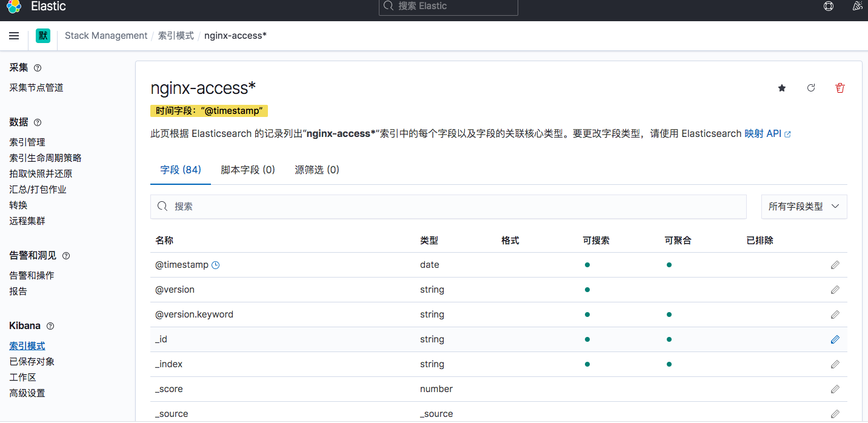868x423 pixels.
Task: Switch to the 脚本字段 (0) tab
Action: [248, 170]
